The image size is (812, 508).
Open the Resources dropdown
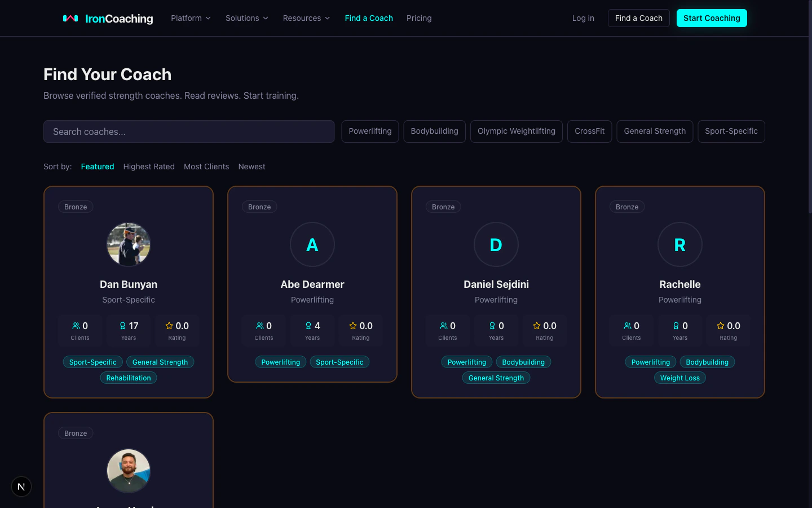tap(306, 18)
